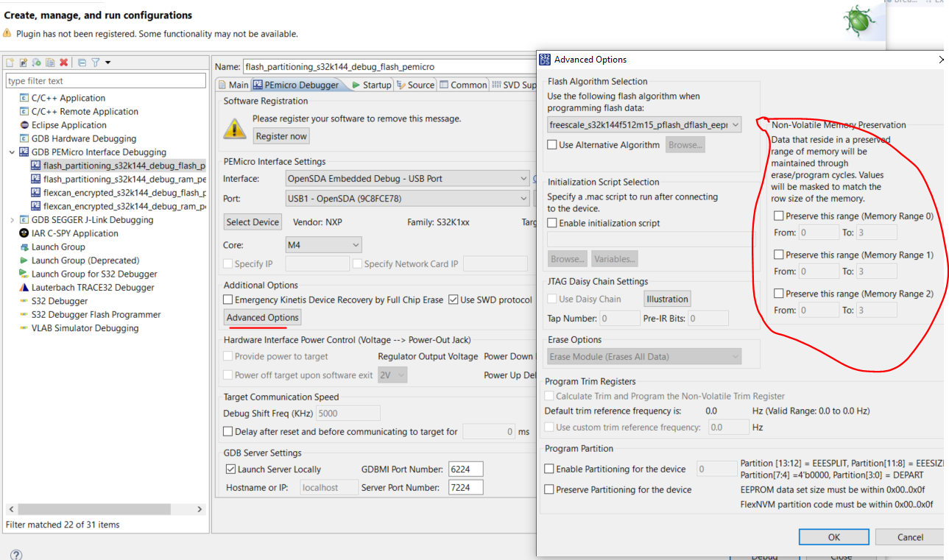This screenshot has width=949, height=560.
Task: Open the flash algorithm selection dropdown
Action: tap(736, 124)
